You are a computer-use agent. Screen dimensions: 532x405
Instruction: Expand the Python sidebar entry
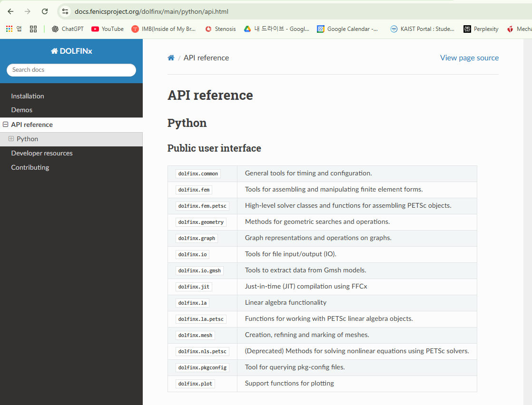[x=11, y=139]
